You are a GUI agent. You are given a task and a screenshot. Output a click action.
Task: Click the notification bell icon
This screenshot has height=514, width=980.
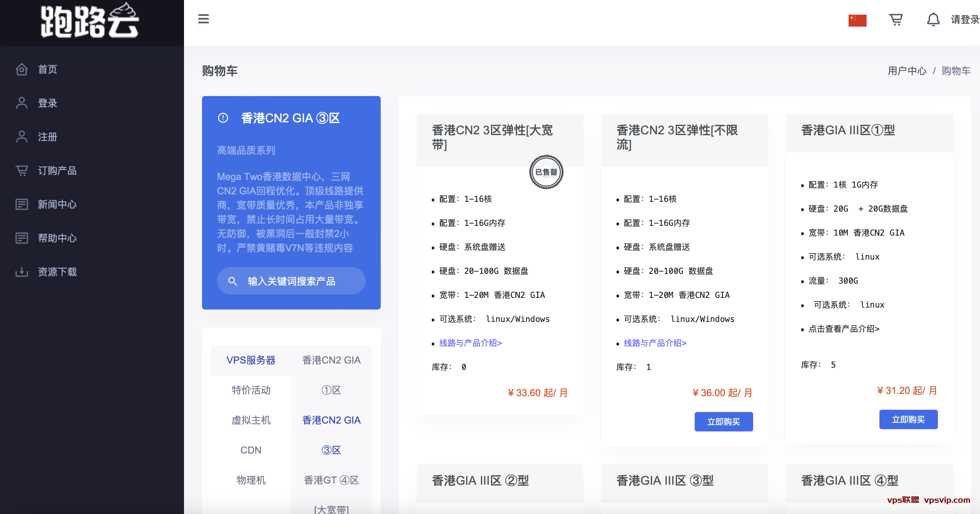click(933, 19)
